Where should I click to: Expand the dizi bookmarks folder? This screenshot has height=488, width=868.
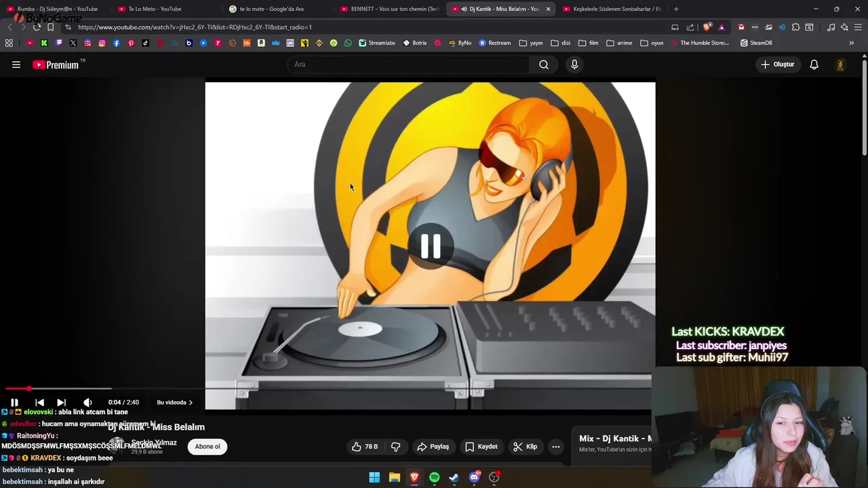tap(561, 43)
